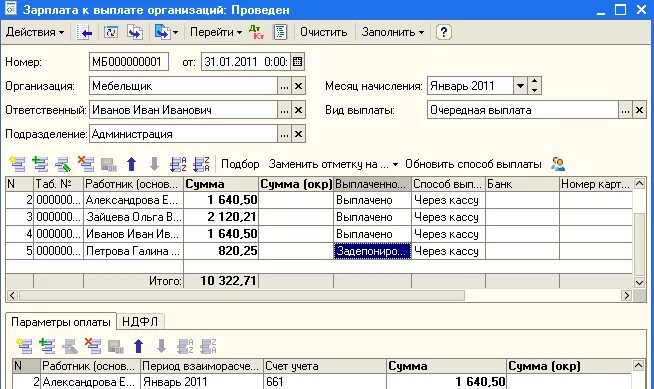
Task: Edit current row via upper table pencil icon
Action: 63,164
